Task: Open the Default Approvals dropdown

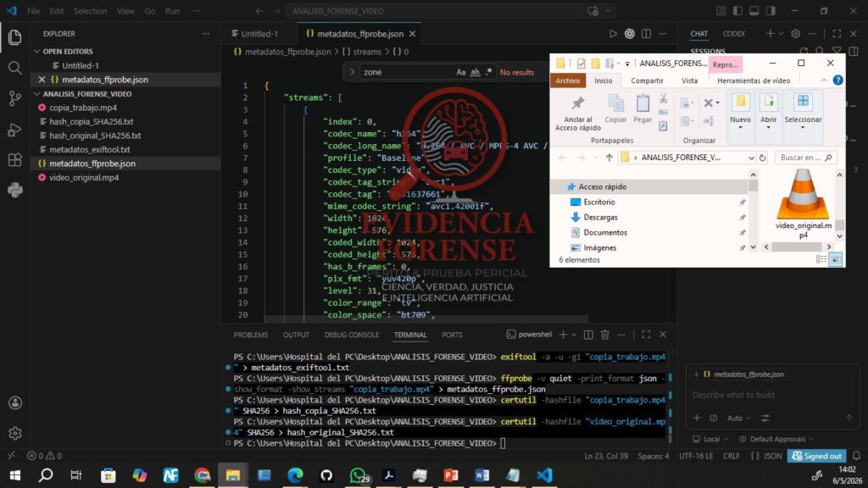Action: [776, 440]
